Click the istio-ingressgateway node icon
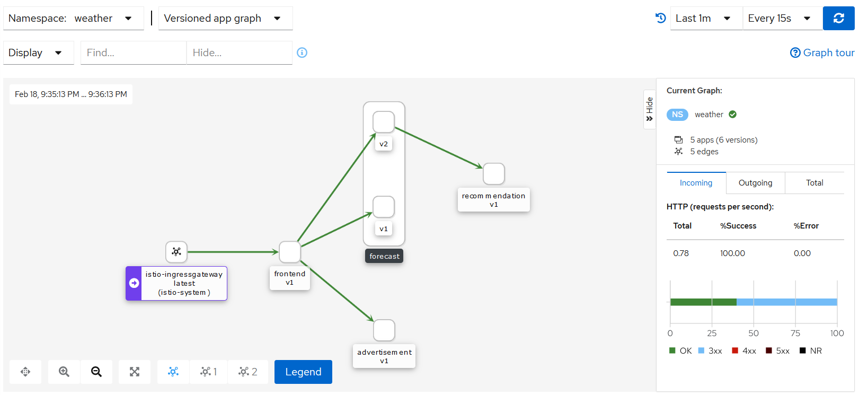This screenshot has width=868, height=395. [176, 252]
